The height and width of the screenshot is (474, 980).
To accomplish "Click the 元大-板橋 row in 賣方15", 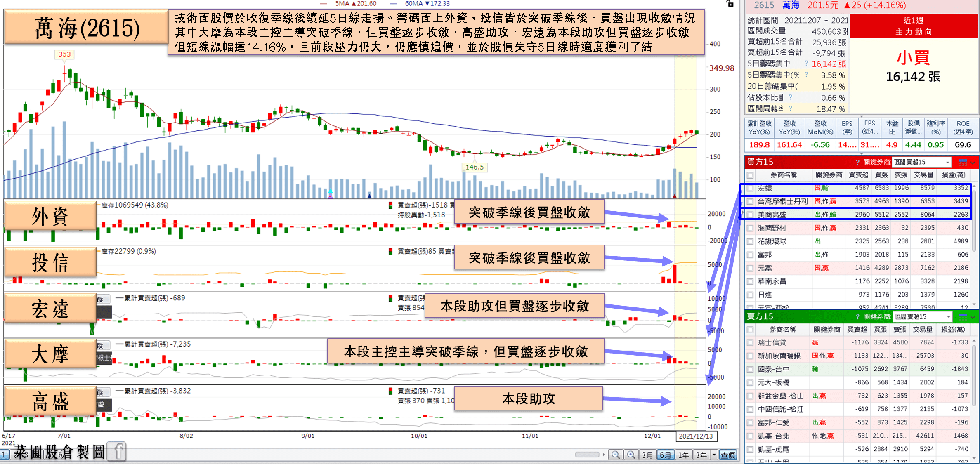I will coord(858,382).
